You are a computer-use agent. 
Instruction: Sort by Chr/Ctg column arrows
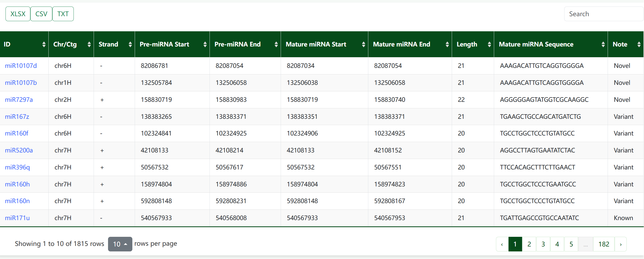click(x=89, y=45)
